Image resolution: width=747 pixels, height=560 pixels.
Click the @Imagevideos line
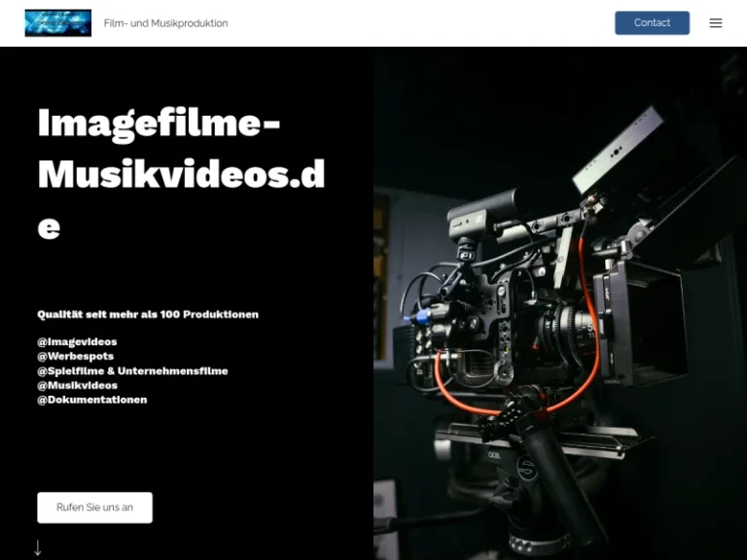[77, 342]
